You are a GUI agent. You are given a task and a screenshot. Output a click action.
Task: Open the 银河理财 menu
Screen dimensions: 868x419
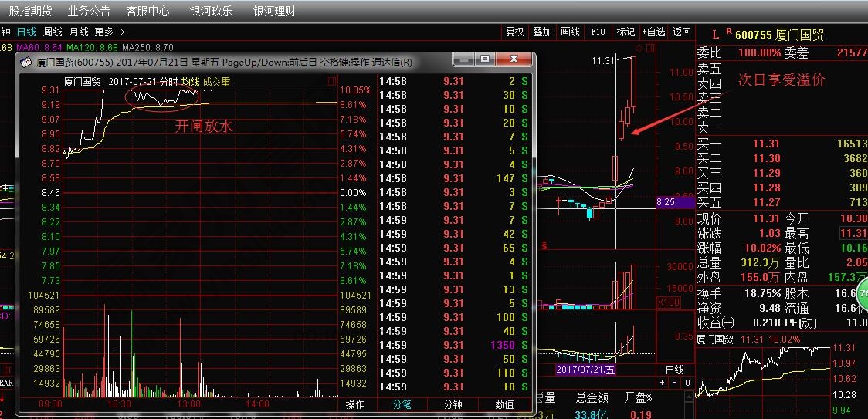[274, 12]
